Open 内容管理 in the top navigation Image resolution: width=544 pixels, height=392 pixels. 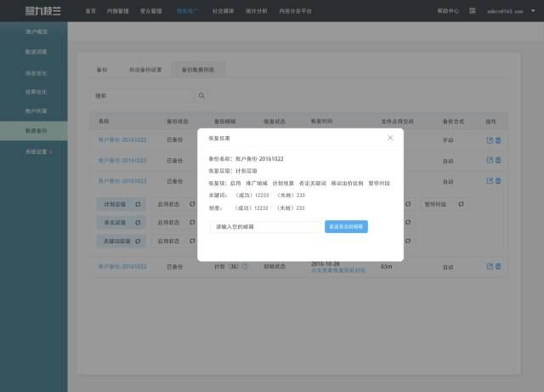(x=117, y=11)
